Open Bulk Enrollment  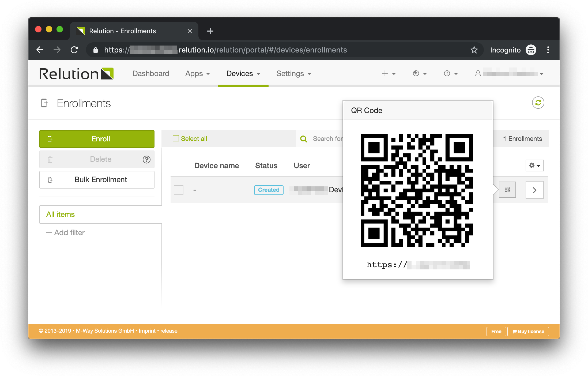click(x=97, y=180)
